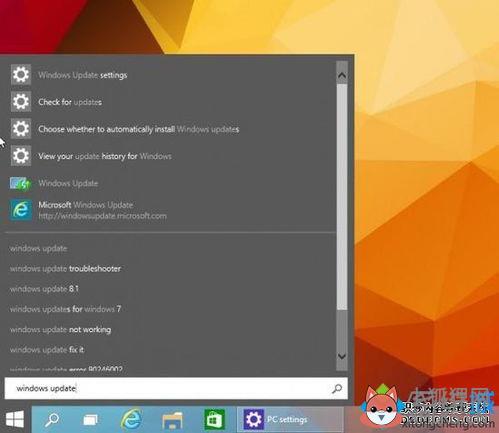
Task: Open the Windows Update control panel icon
Action: click(x=21, y=183)
